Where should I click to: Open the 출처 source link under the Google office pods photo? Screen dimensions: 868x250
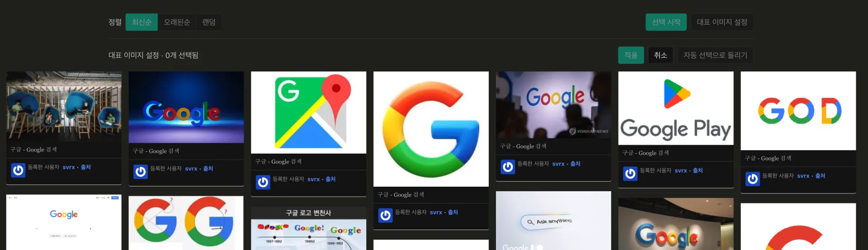click(86, 167)
